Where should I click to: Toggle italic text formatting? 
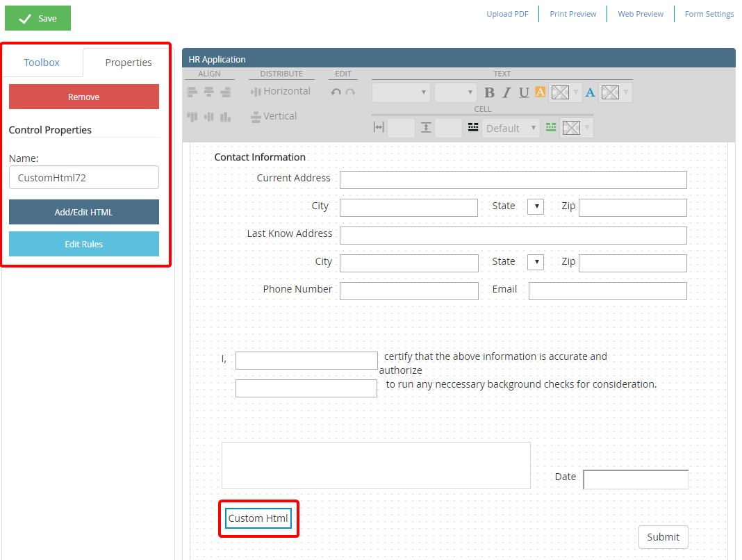506,92
